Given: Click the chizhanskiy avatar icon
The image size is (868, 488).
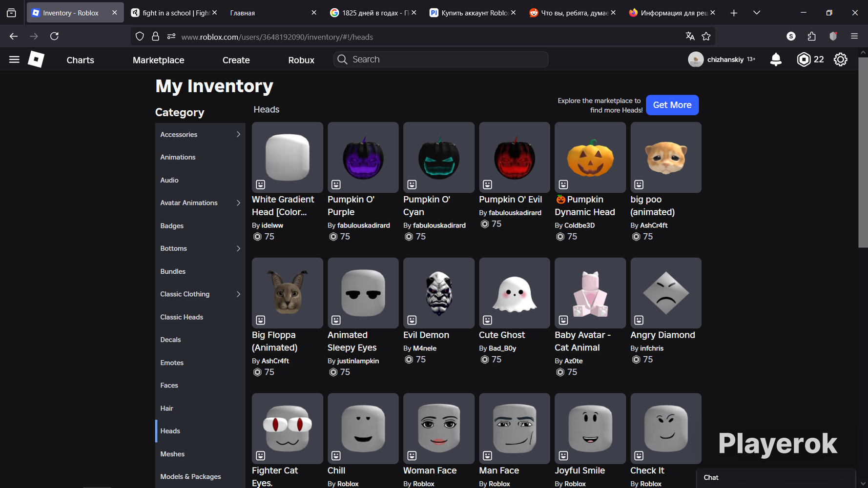Looking at the screenshot, I should [696, 60].
